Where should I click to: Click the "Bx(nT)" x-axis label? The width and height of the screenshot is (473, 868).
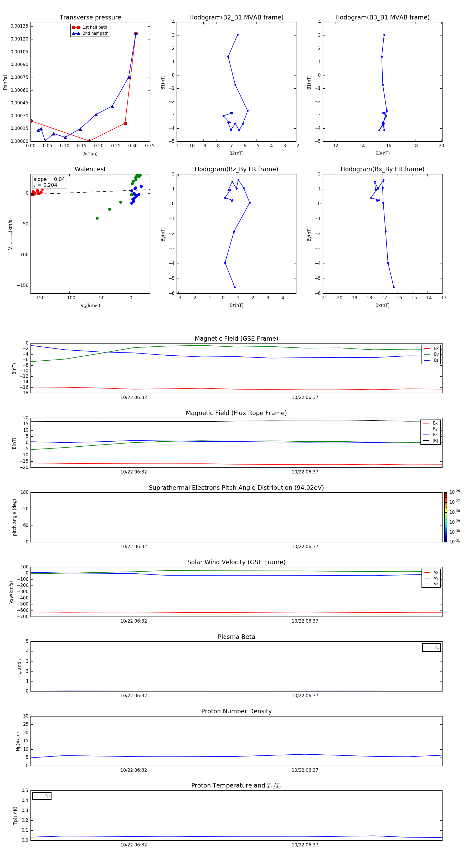382,305
